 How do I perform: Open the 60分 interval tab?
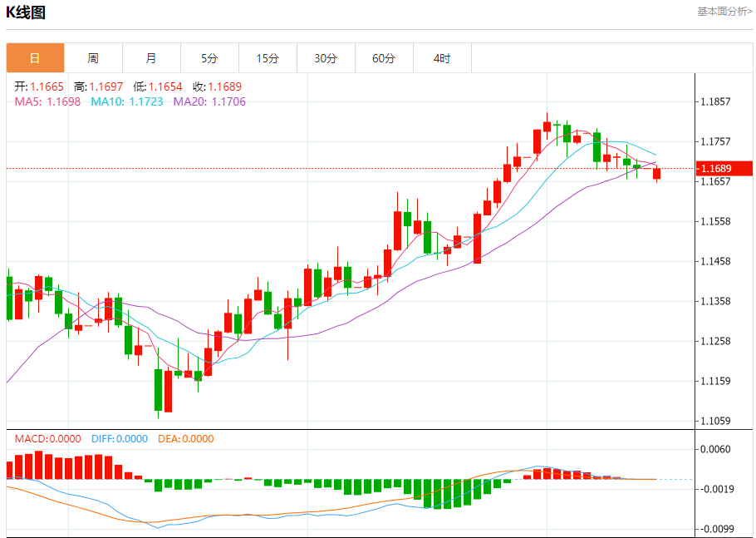coord(385,58)
